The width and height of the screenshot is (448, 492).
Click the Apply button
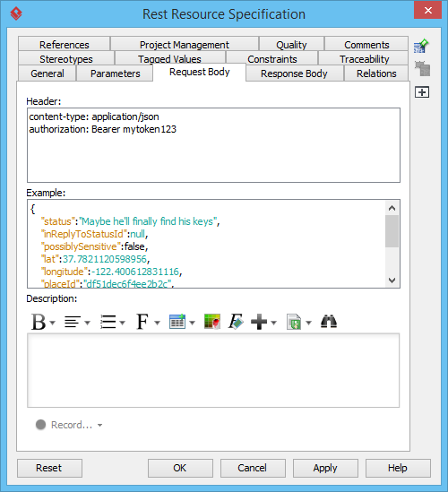(325, 468)
